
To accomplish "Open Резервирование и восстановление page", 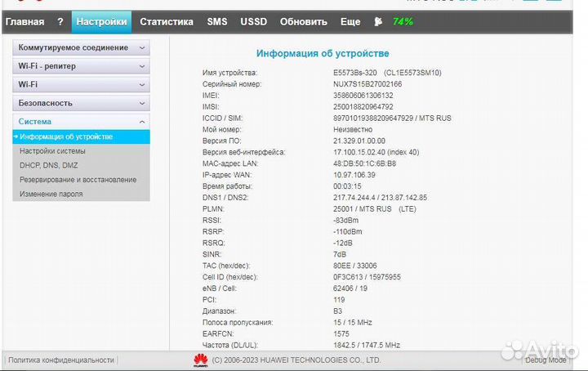I will [78, 180].
